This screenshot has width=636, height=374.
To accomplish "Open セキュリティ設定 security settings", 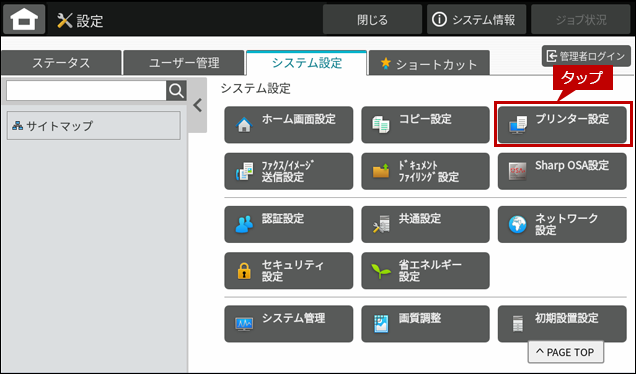I will coord(288,271).
